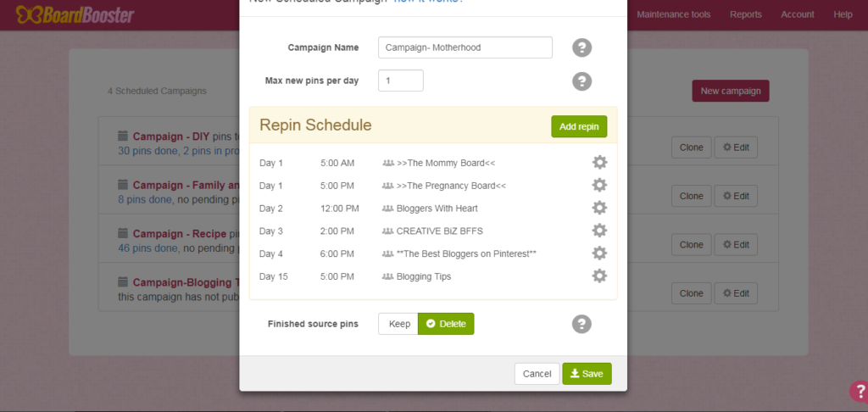Click the Campaign Name text field
The image size is (868, 412).
pyautogui.click(x=465, y=47)
